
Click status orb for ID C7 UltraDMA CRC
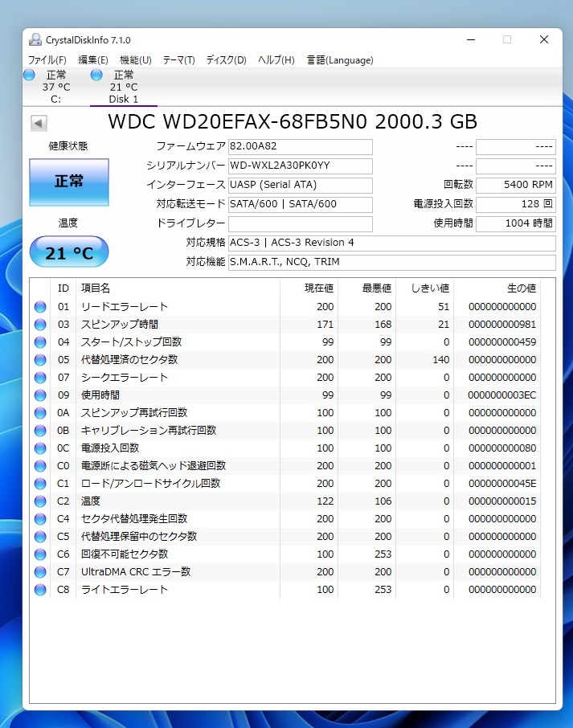[40, 571]
